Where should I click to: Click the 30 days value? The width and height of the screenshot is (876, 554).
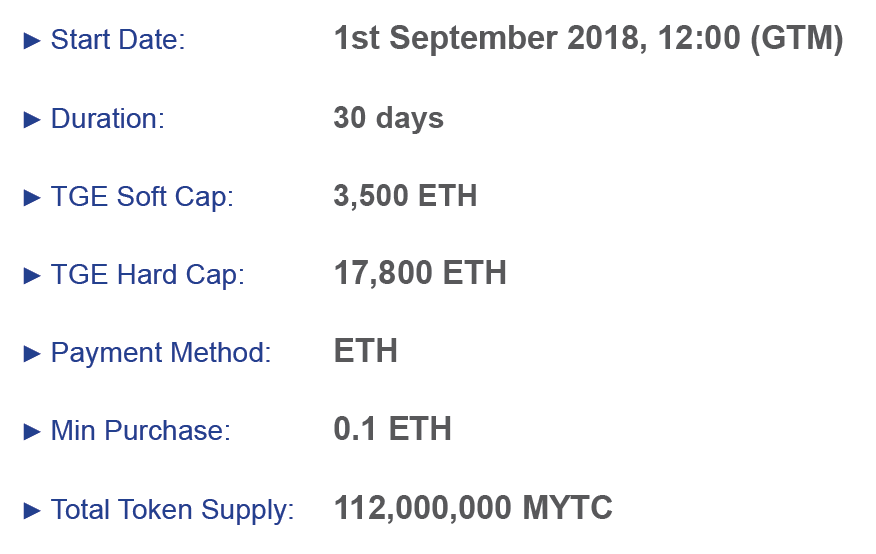388,118
